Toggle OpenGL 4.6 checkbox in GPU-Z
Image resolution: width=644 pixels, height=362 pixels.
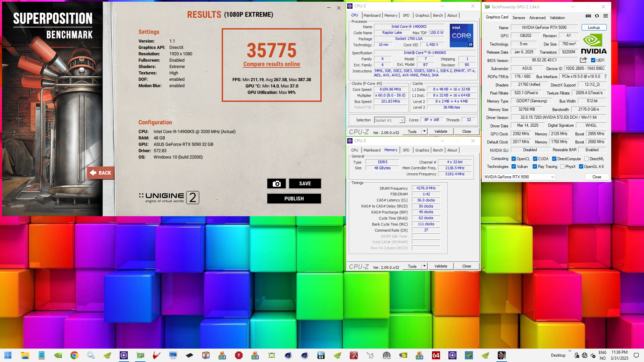[581, 167]
